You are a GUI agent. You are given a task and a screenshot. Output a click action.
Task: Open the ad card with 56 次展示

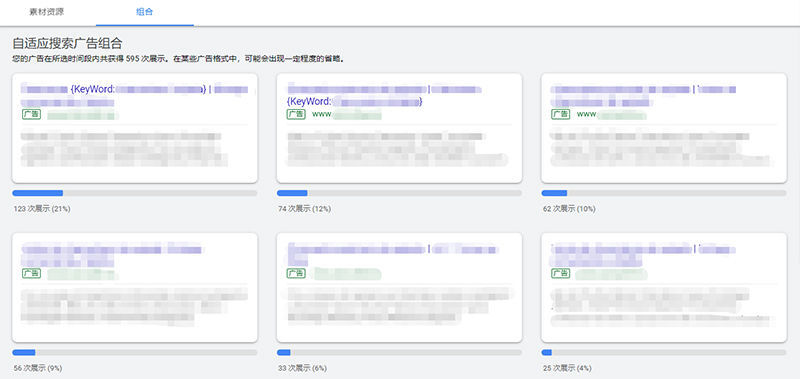(135, 288)
